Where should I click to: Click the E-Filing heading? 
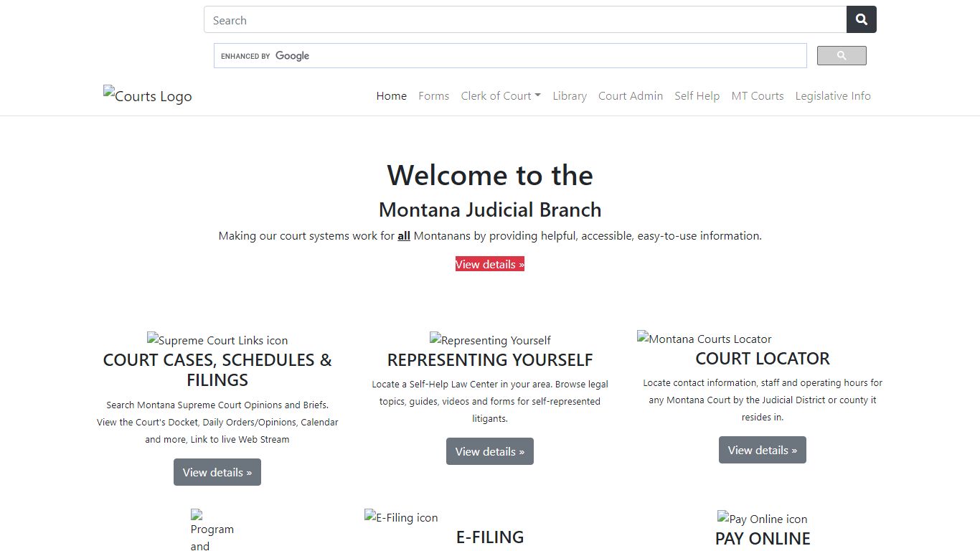point(490,537)
